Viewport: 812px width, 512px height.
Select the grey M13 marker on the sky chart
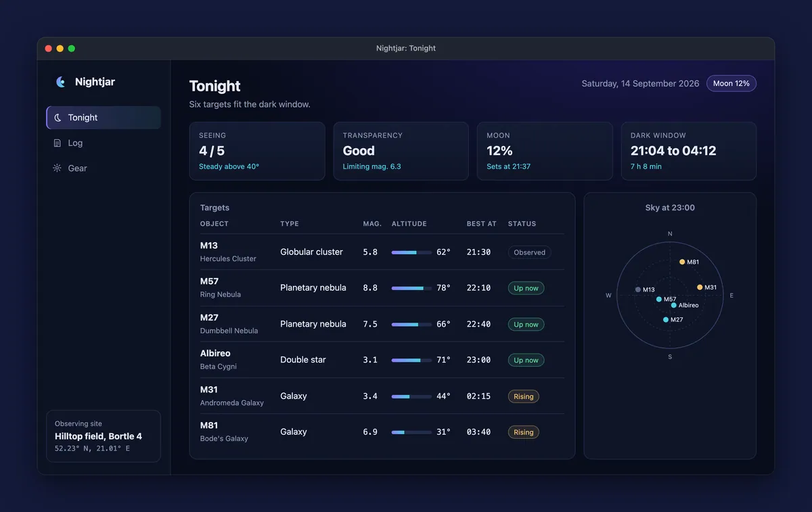click(638, 289)
